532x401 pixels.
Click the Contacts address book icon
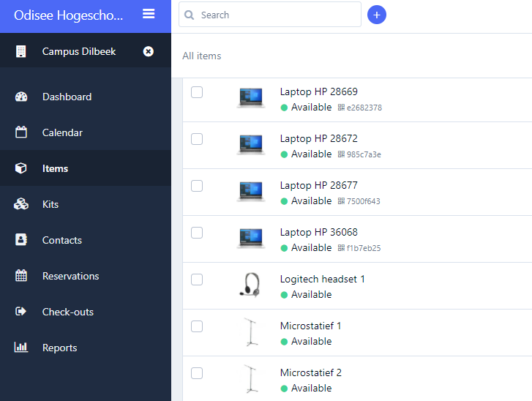coord(21,239)
